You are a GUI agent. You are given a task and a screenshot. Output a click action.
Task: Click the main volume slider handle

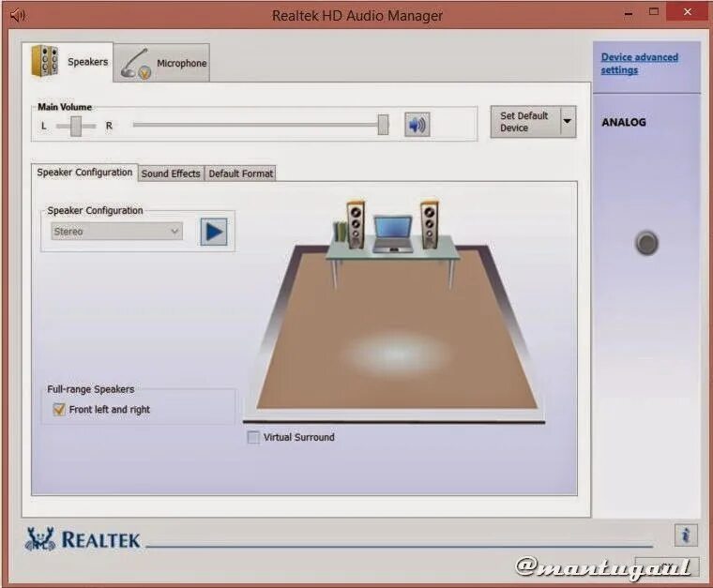click(x=384, y=125)
